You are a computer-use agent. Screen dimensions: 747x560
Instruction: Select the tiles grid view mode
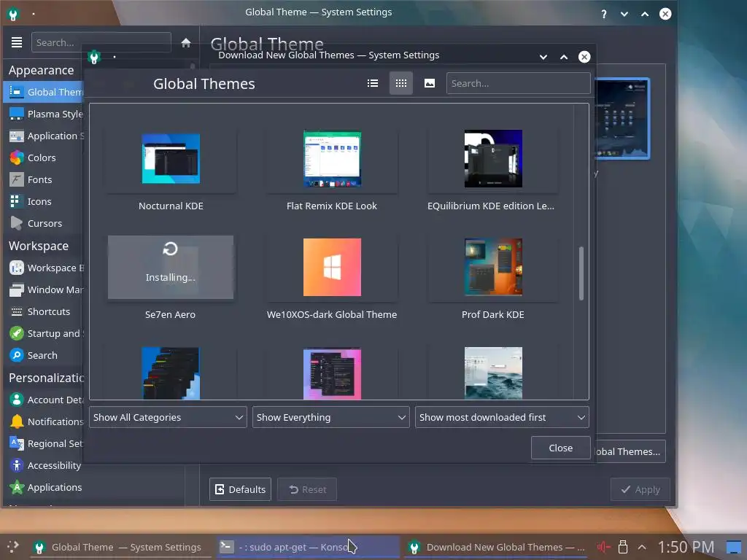(401, 83)
